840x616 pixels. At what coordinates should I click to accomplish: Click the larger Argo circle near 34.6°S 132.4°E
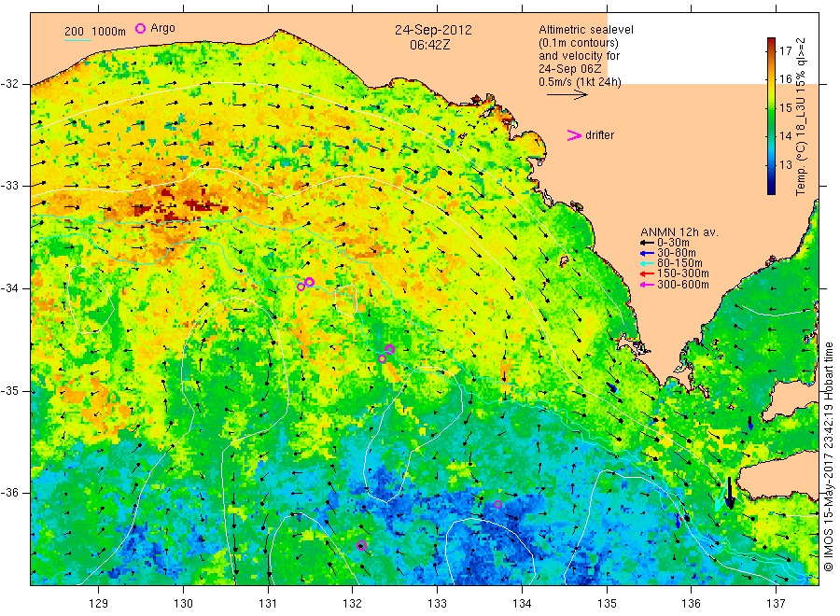389,350
